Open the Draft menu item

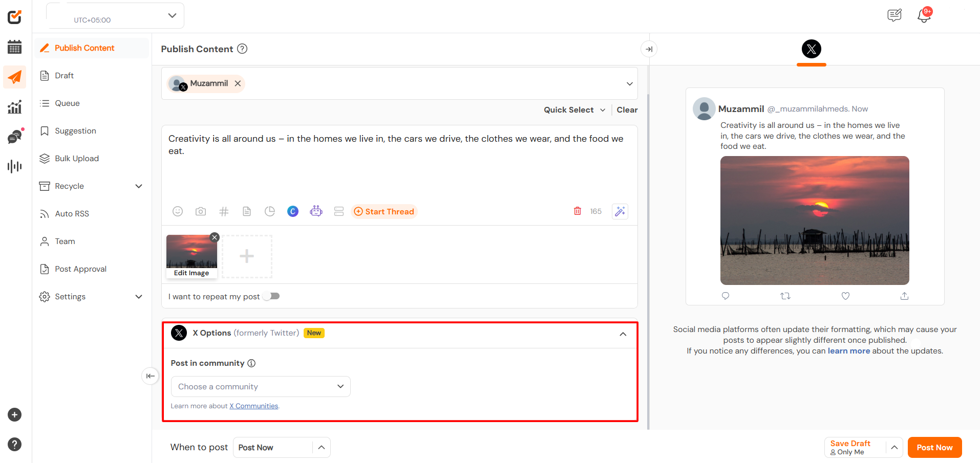[92, 76]
